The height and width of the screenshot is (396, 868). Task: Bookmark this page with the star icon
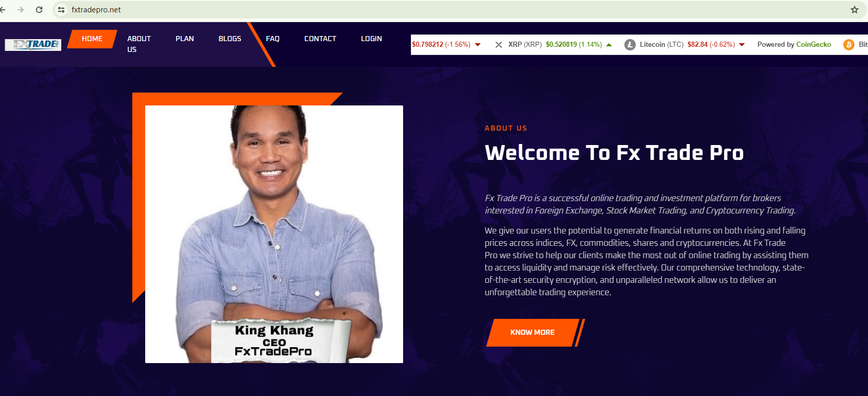855,10
